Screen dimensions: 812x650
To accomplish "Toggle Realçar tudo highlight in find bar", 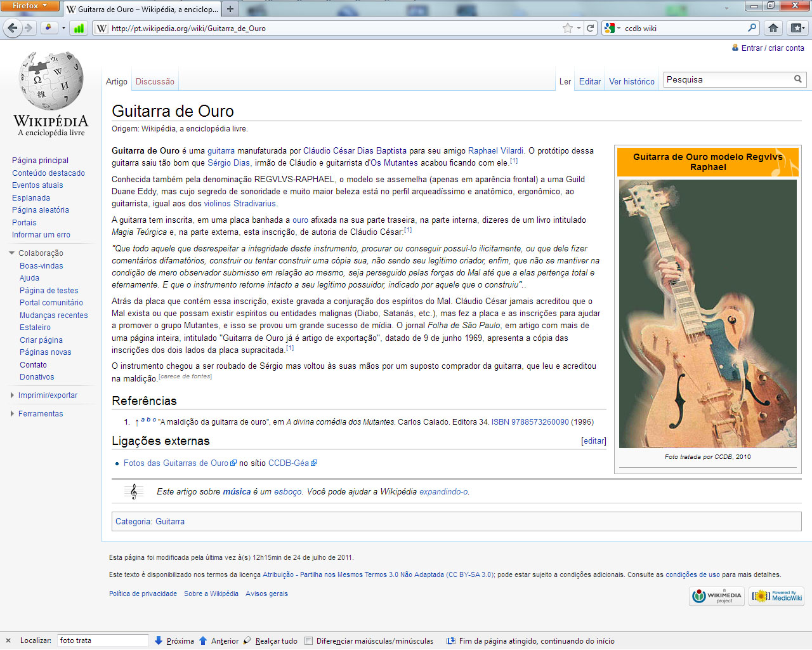I will 270,641.
